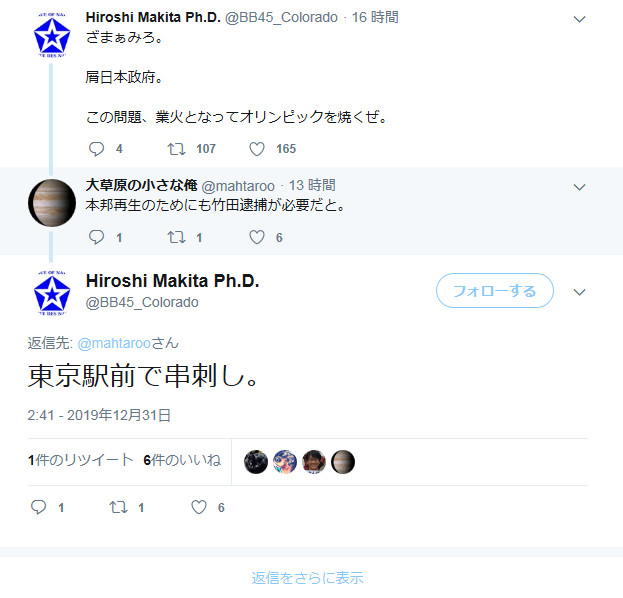Retweet the main 東京駅前で串刺し tweet
The image size is (623, 598).
click(118, 507)
